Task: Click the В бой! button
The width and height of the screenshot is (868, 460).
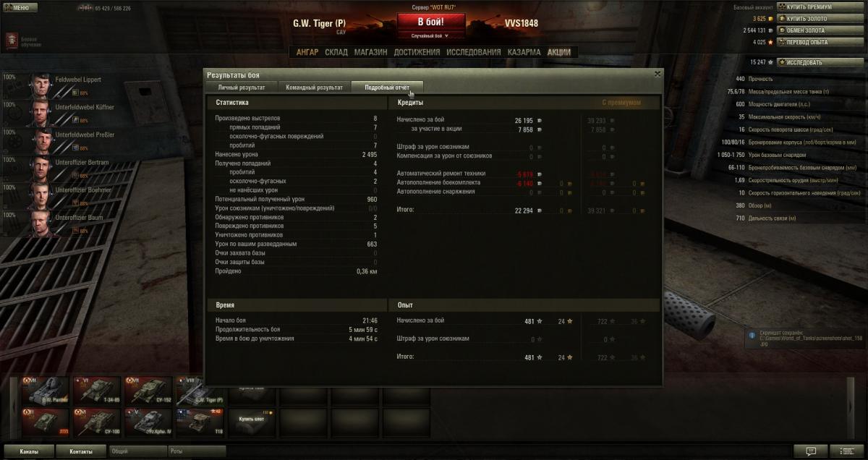Action: point(430,22)
